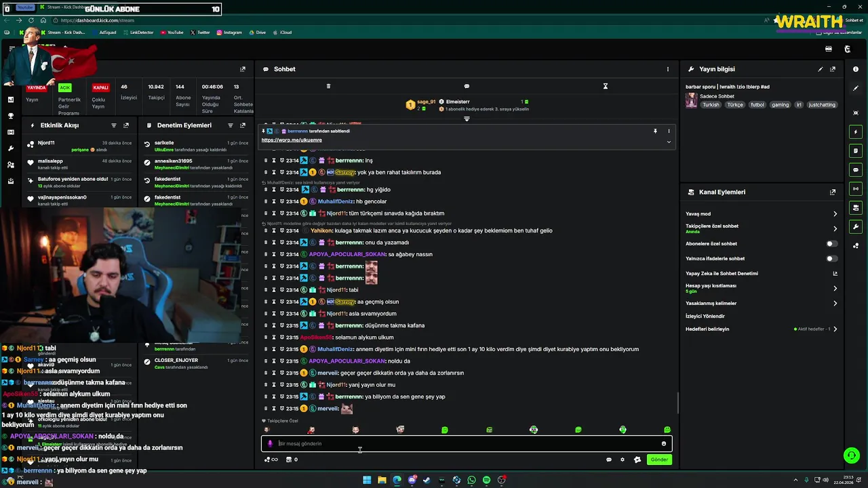Image resolution: width=868 pixels, height=488 pixels.
Task: Open the Sohbet panel three-dot menu
Action: [667, 69]
